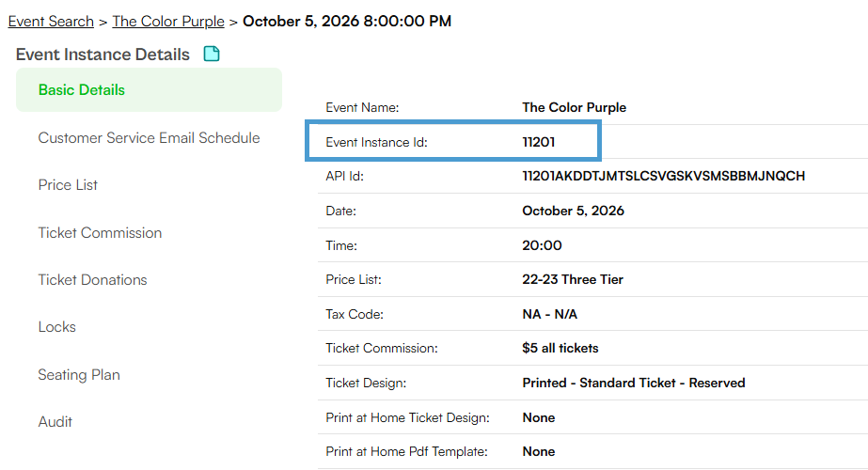View the Seating Plan section
This screenshot has height=470, width=868.
[x=79, y=375]
